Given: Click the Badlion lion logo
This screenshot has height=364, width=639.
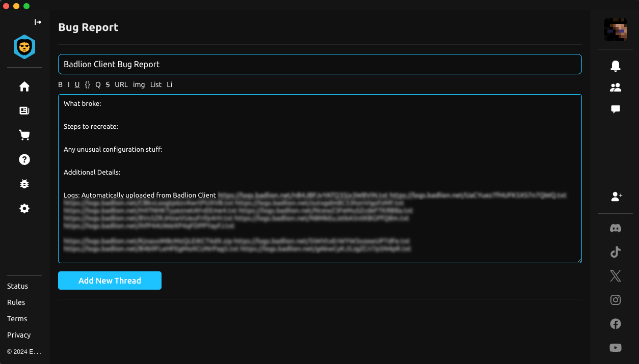Looking at the screenshot, I should point(24,47).
